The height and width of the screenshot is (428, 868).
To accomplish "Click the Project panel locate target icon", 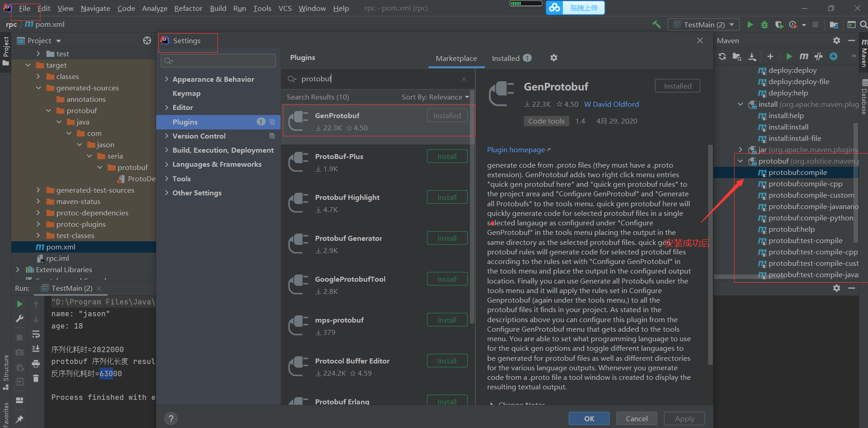I will (147, 40).
